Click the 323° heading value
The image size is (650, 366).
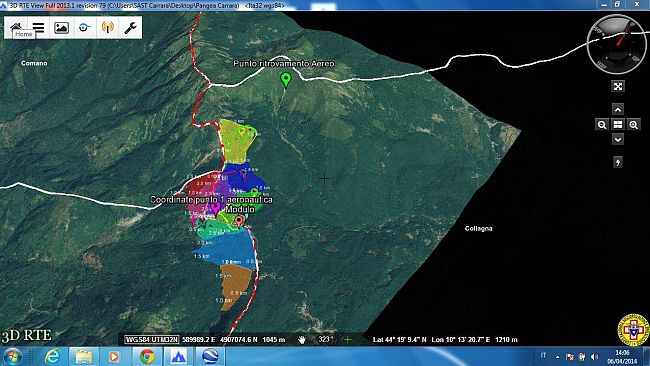pos(325,339)
